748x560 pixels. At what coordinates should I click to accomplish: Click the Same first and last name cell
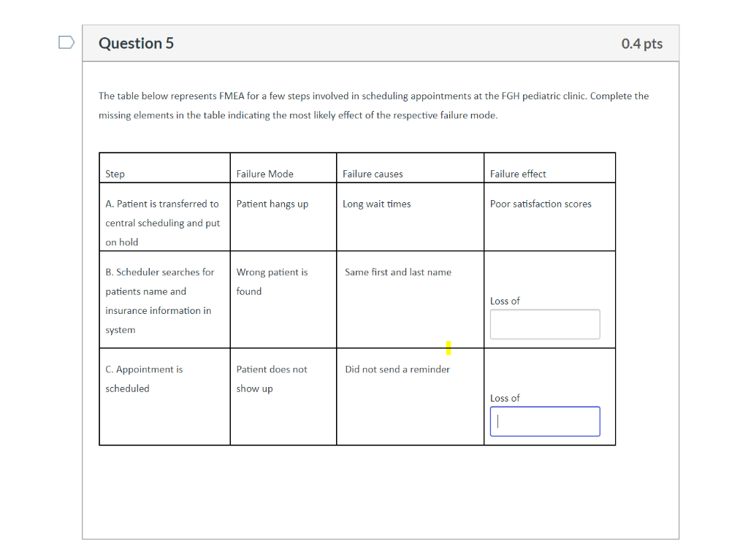coord(398,272)
